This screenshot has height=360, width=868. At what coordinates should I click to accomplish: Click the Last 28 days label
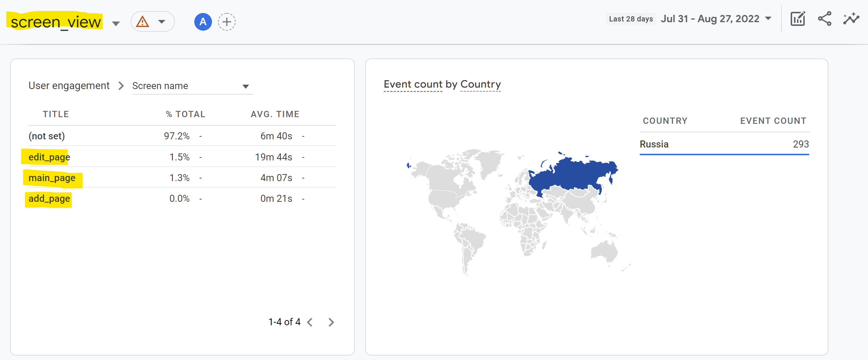point(631,19)
